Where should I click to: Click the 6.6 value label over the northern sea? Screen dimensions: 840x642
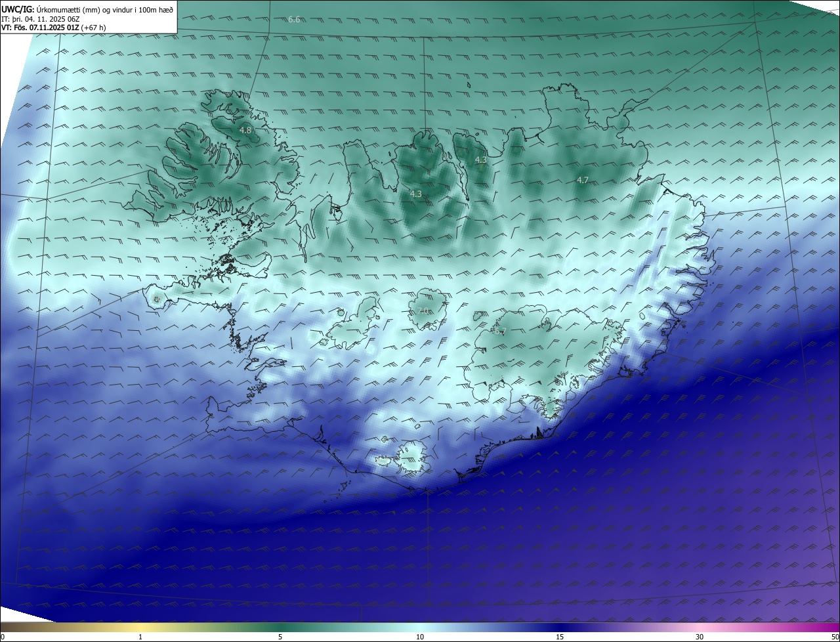coord(294,20)
